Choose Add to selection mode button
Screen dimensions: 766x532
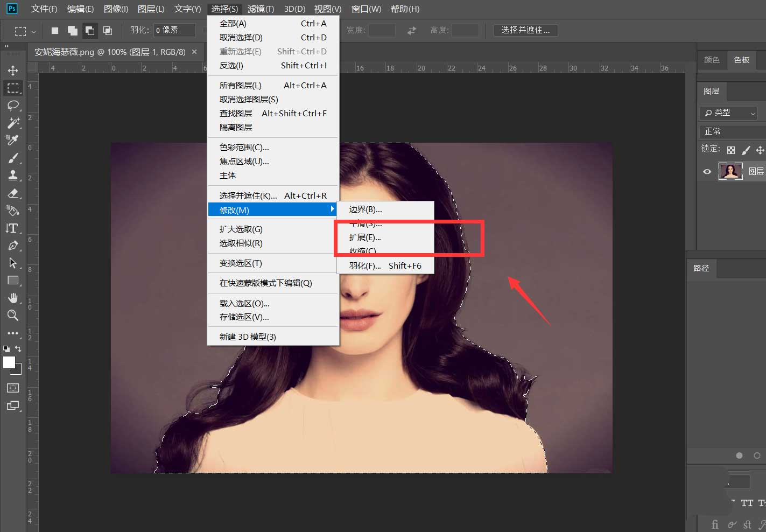pos(72,31)
